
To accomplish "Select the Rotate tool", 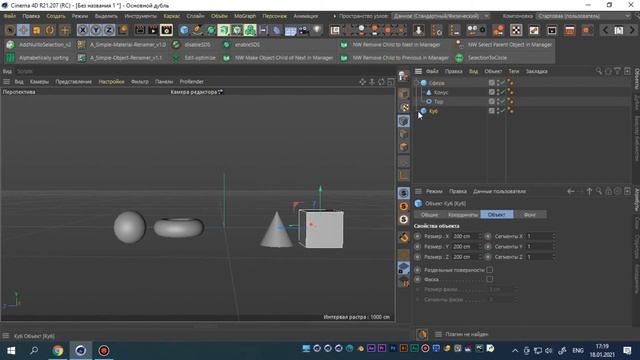I will [50, 30].
